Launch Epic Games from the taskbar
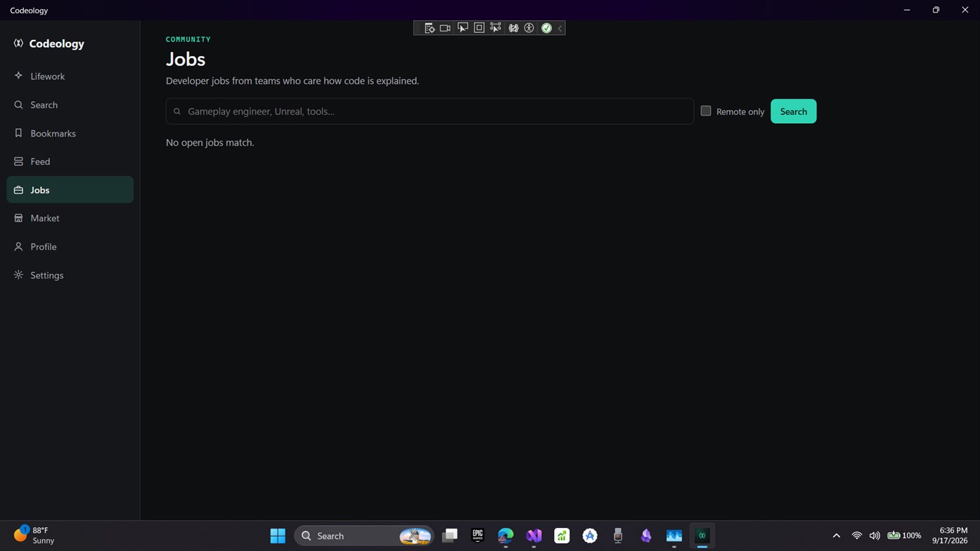980x551 pixels. click(478, 536)
